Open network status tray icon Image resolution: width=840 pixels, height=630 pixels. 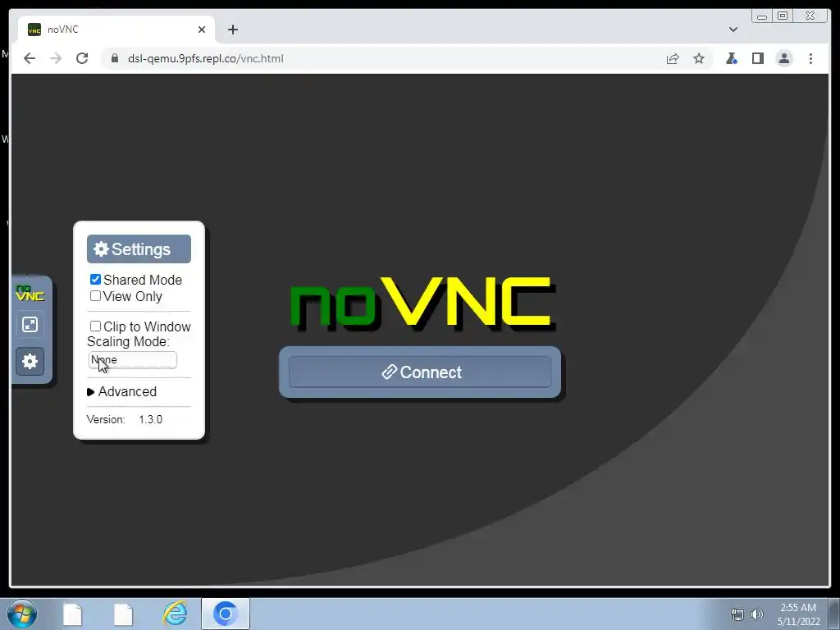(x=737, y=614)
